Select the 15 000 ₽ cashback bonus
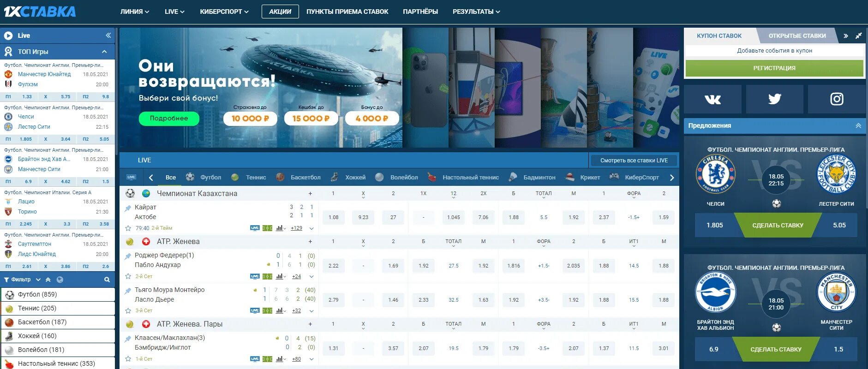868x369 pixels. pyautogui.click(x=311, y=119)
